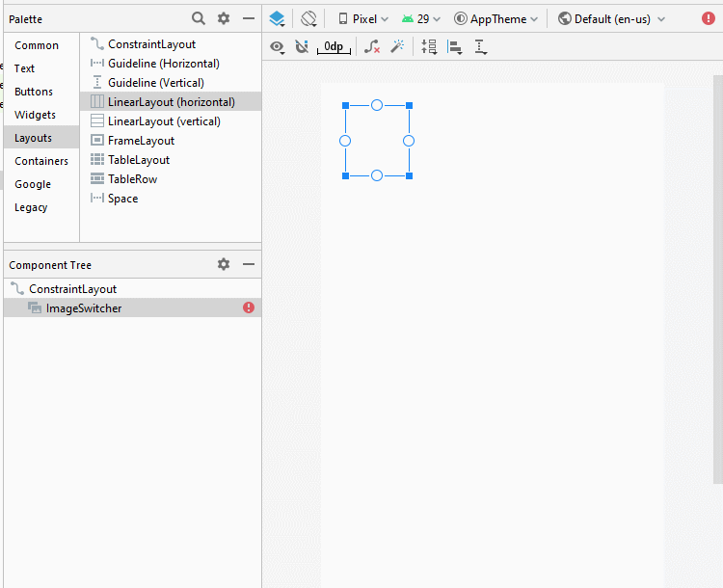Open View Options eye menu

coord(277,46)
